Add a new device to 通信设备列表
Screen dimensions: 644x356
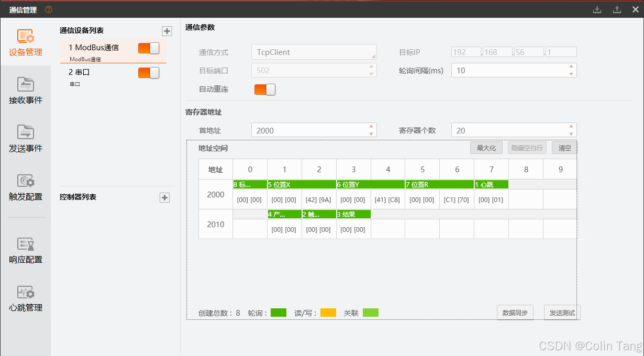tap(167, 31)
